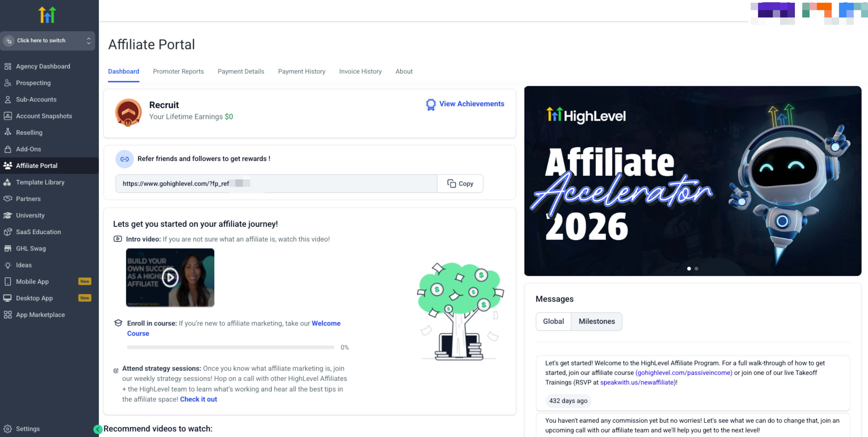Open the Check it out link
Screen dimensions: 868x437
[x=198, y=399]
